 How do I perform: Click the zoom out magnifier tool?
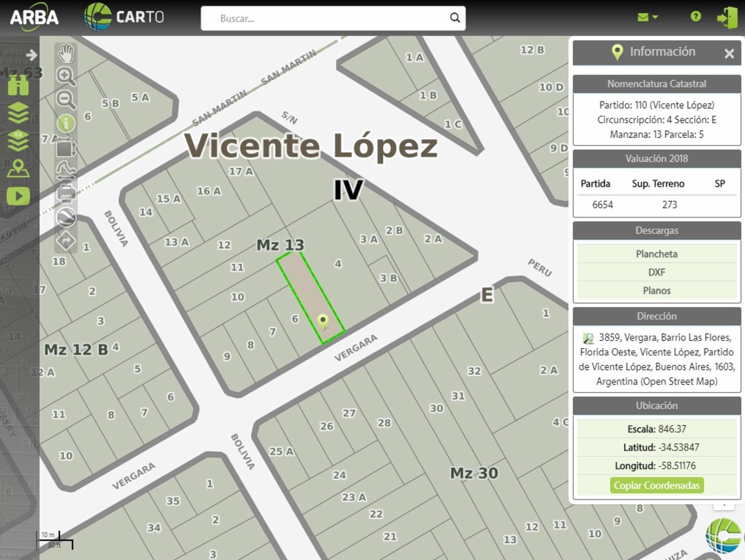coord(65,99)
